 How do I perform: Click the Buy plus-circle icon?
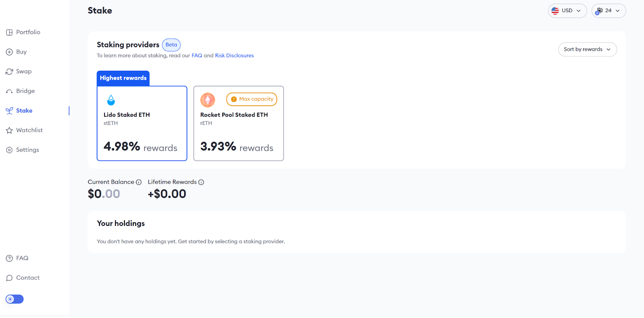tap(9, 52)
